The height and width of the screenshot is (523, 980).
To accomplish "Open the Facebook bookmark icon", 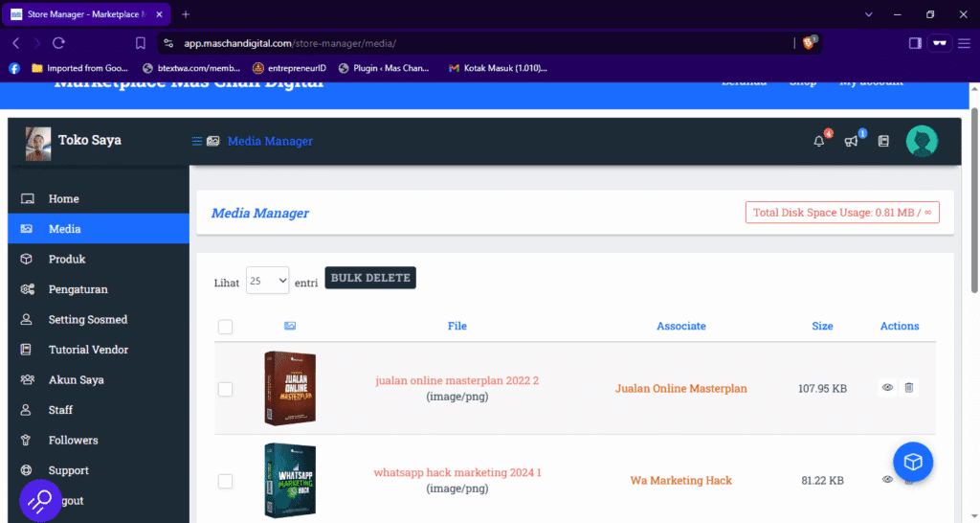I will point(14,68).
